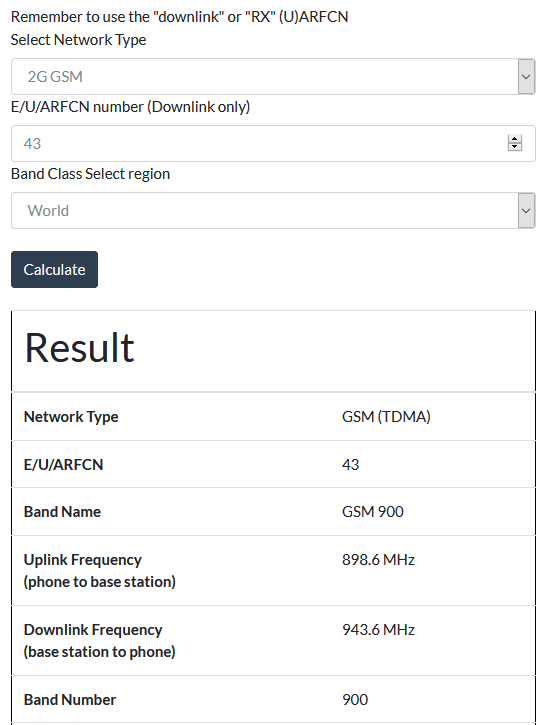Click the Network Type row label
545x725 pixels.
[71, 417]
